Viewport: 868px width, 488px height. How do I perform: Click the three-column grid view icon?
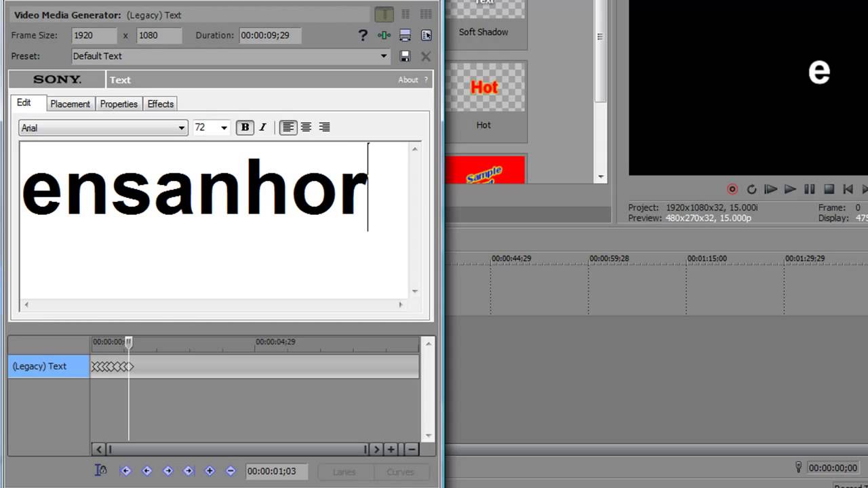click(x=426, y=14)
